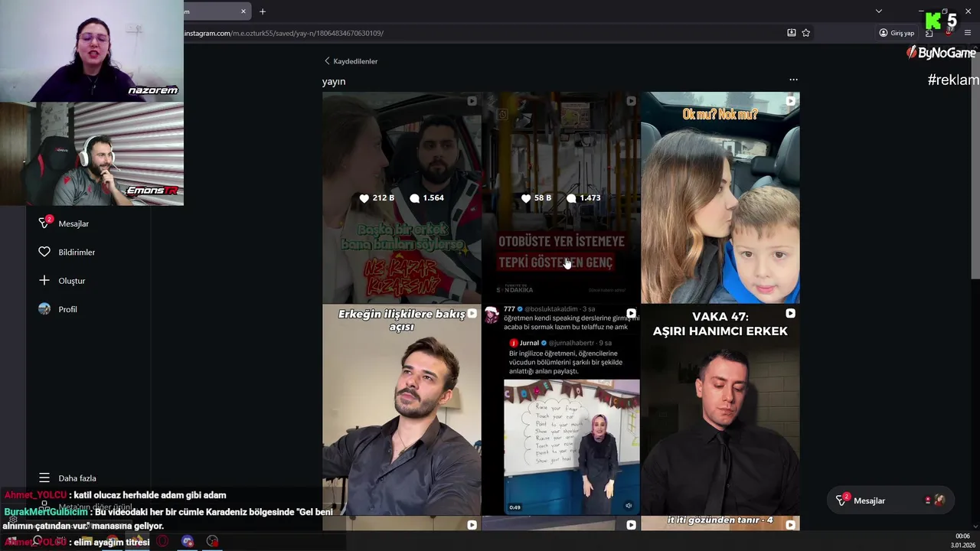
Task: Open the 'Ne kadar kızarsın' car reel thumbnail
Action: click(401, 197)
